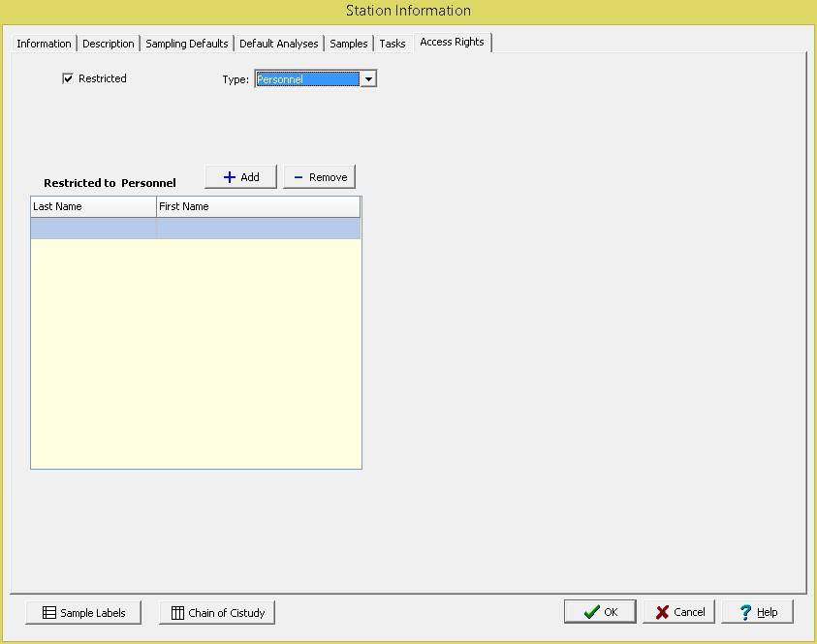Screen dimensions: 817x644
Task: Click the minus icon on Remove
Action: [x=299, y=177]
